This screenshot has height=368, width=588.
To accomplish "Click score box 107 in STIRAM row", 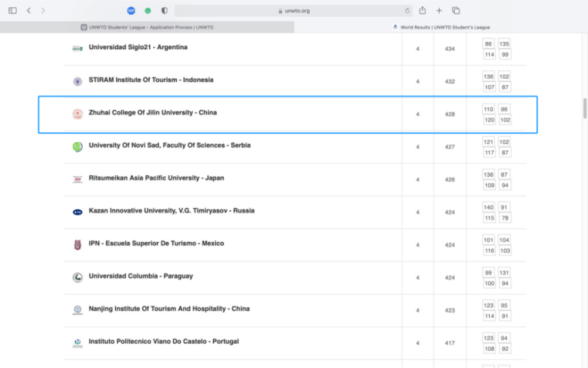I will click(x=489, y=87).
